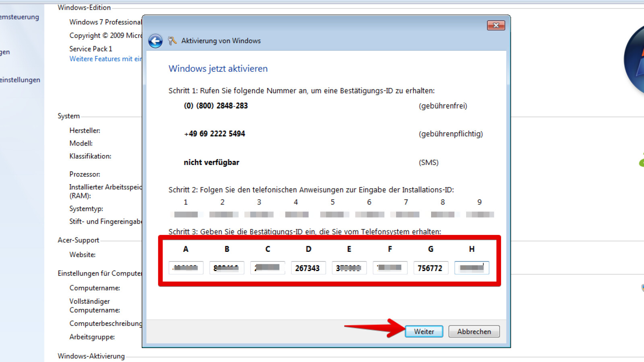Screen dimensions: 644x362
Task: Click confirmation ID field H
Action: 472,268
